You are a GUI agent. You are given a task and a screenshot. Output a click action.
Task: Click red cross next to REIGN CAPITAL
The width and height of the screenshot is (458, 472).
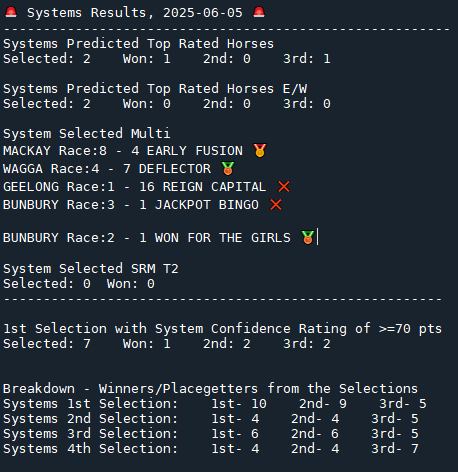pos(284,186)
